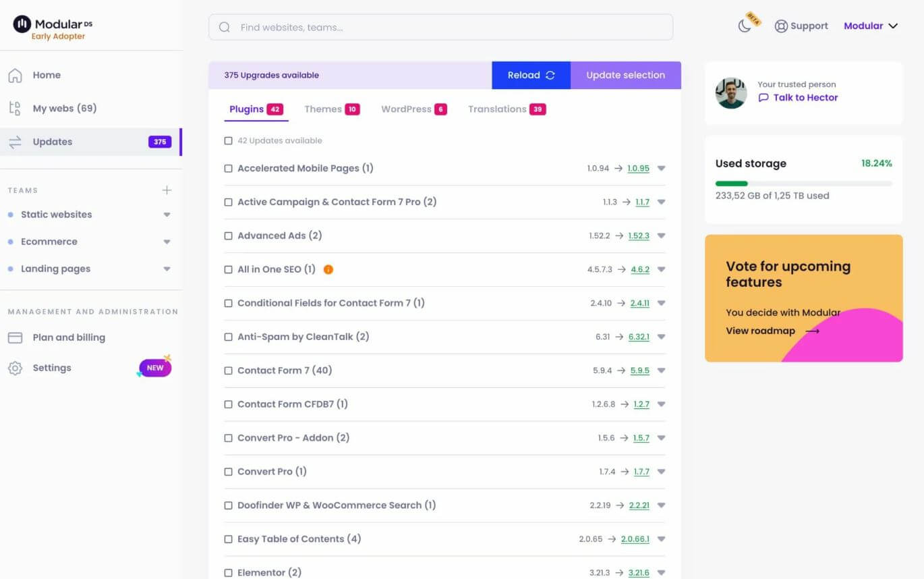Click the Plan and billing card icon
The image size is (924, 579).
15,337
